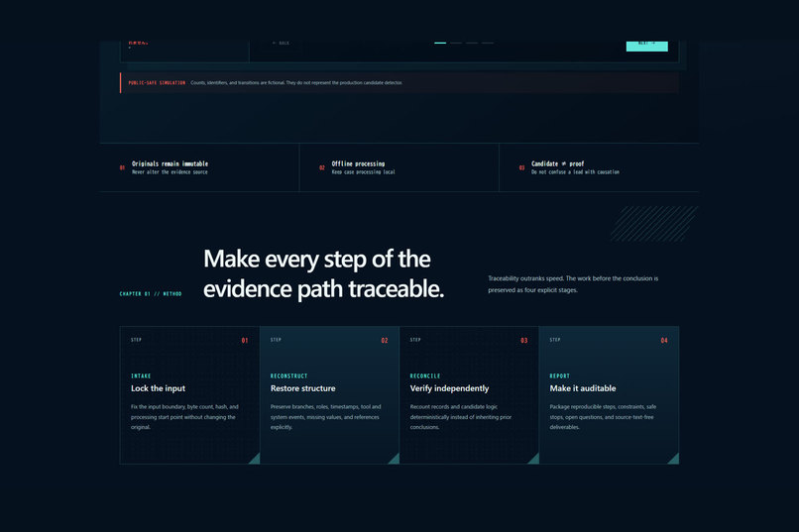
Task: Click corner triangle on Reconstruct card
Action: (x=396, y=461)
